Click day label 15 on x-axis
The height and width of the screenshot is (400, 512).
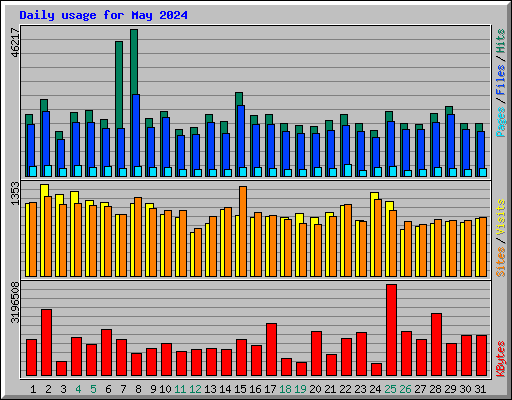pos(240,389)
